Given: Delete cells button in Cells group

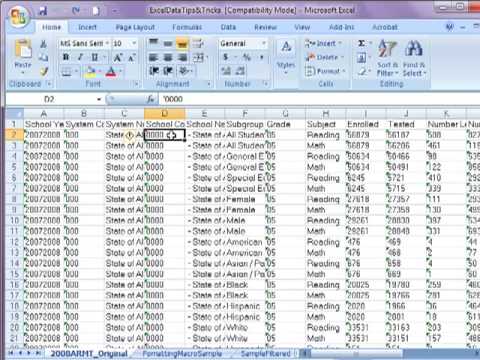Looking at the screenshot, I should tap(324, 57).
